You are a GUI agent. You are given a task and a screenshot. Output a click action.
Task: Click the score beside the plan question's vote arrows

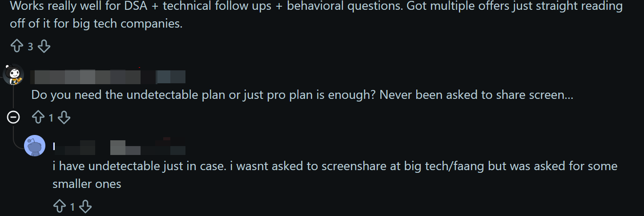[x=51, y=118]
